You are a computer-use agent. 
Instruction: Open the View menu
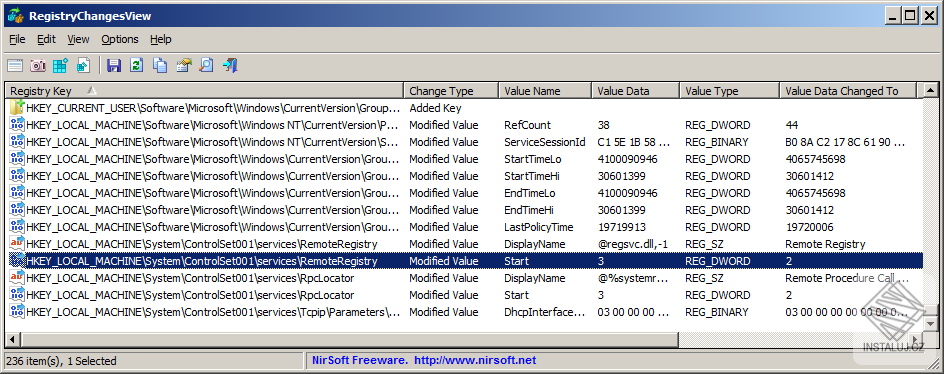pyautogui.click(x=78, y=39)
